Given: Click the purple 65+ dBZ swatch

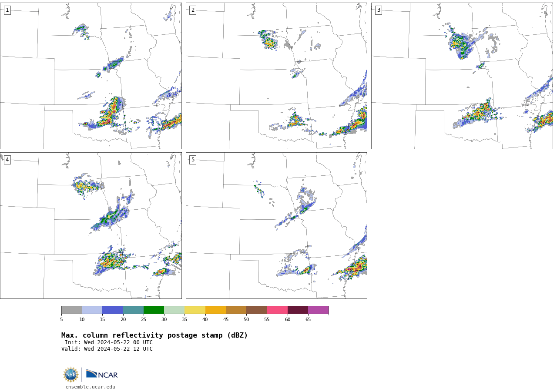Looking at the screenshot, I should click(x=319, y=310).
